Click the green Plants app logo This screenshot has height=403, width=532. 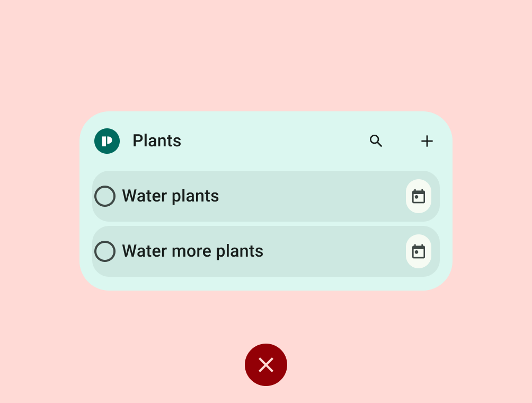pos(107,141)
